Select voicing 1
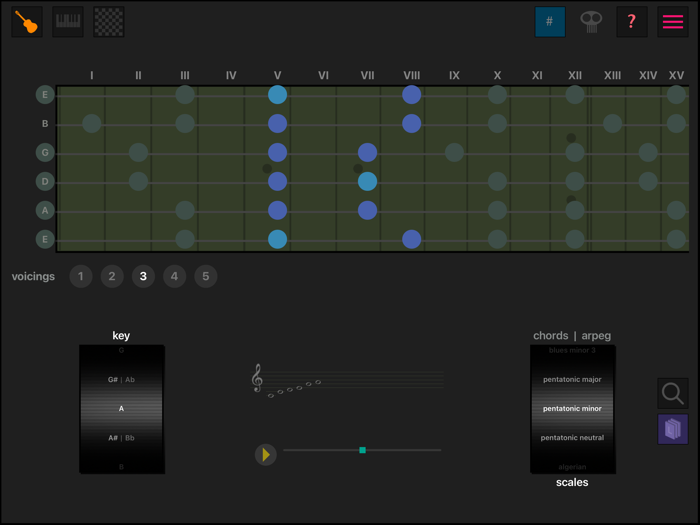700x525 pixels. [x=81, y=276]
